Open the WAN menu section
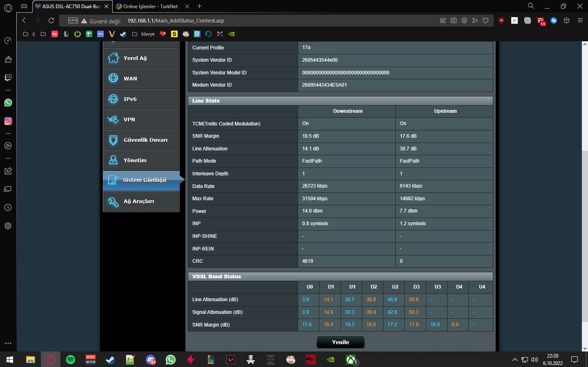588x367 pixels. coord(141,79)
